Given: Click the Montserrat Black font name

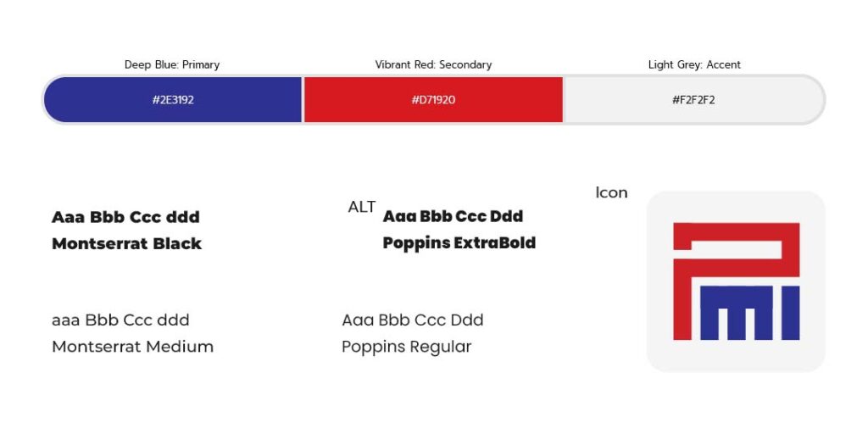Looking at the screenshot, I should tap(126, 244).
